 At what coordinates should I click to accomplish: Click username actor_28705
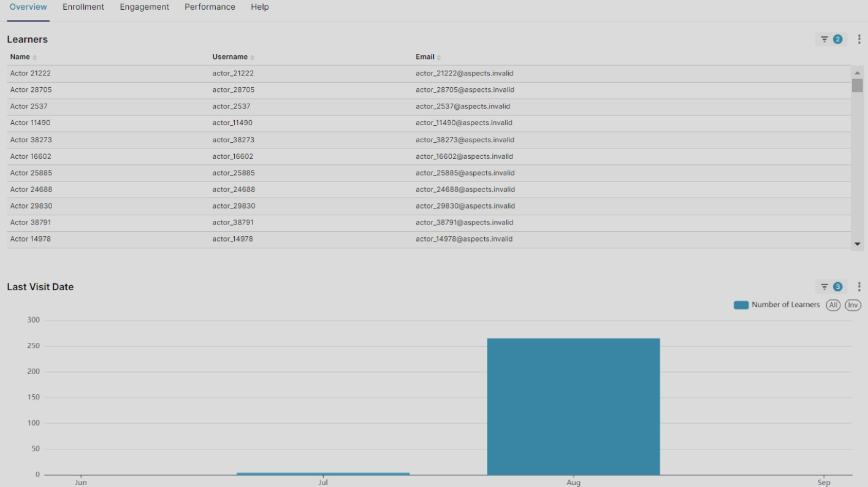tap(234, 90)
